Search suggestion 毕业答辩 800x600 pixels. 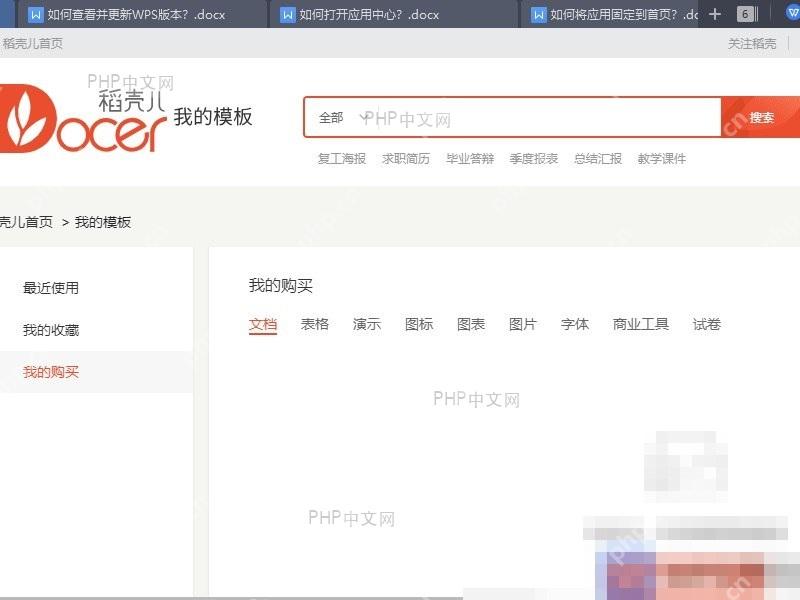click(x=470, y=159)
